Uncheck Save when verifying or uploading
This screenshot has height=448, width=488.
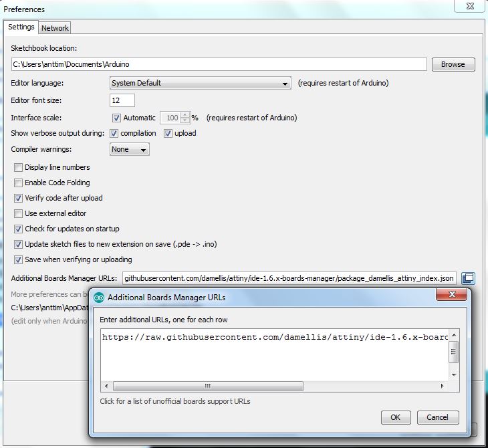point(18,259)
